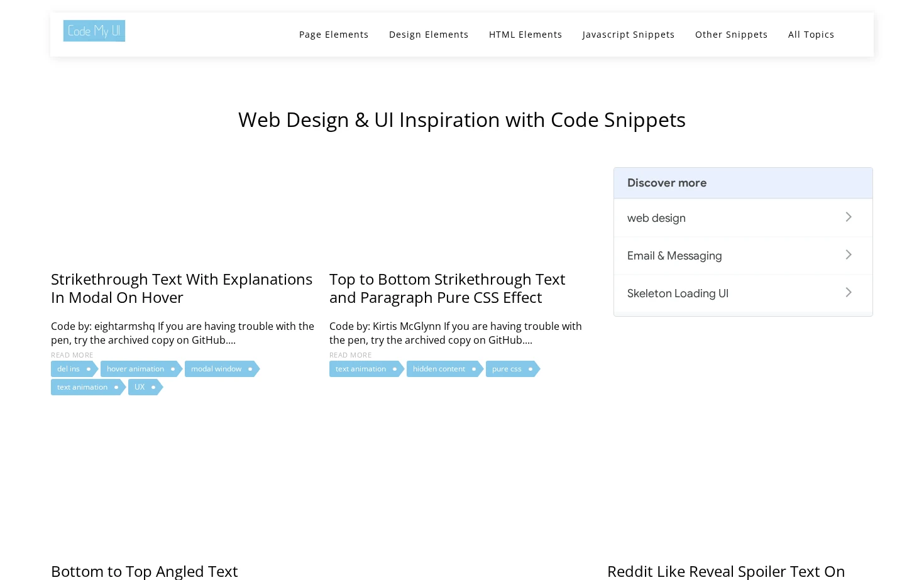Select the UX tag

pyautogui.click(x=145, y=387)
